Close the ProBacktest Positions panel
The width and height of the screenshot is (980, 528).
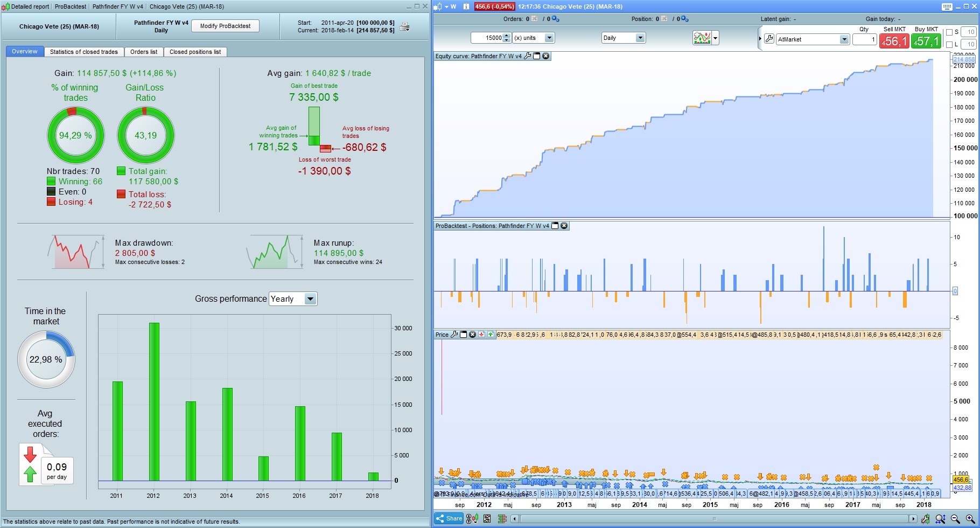tap(564, 226)
